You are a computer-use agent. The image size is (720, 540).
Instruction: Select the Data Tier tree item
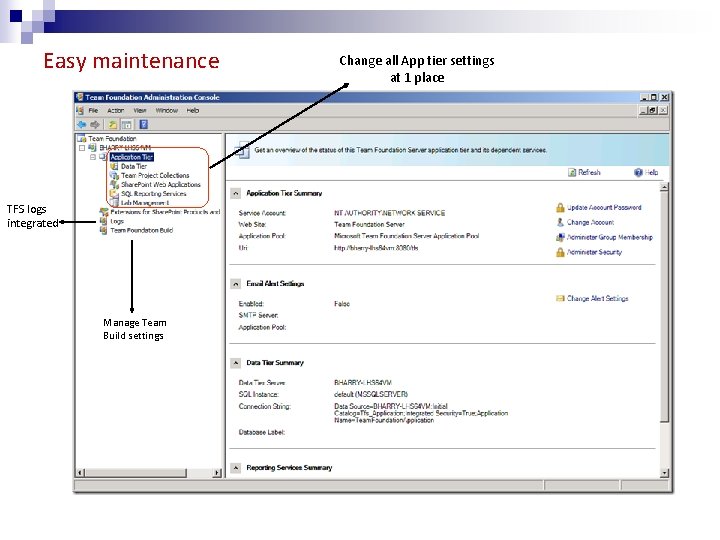tap(134, 166)
